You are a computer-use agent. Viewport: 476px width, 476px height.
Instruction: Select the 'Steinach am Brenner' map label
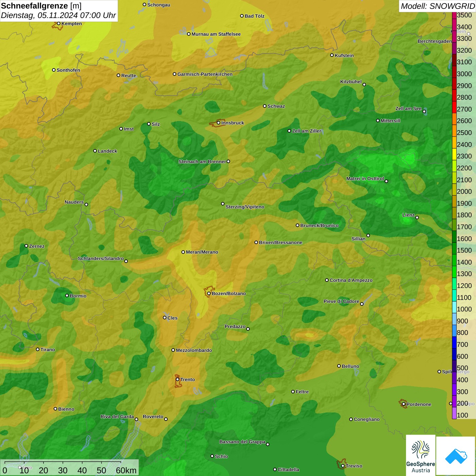coord(202,161)
